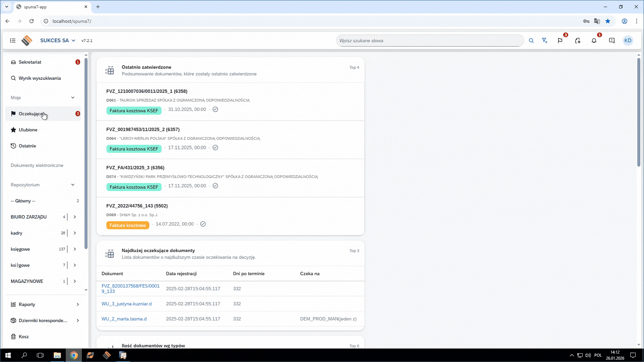Click the Faktura kosztowa orange tag
The image size is (644, 362).
127,225
